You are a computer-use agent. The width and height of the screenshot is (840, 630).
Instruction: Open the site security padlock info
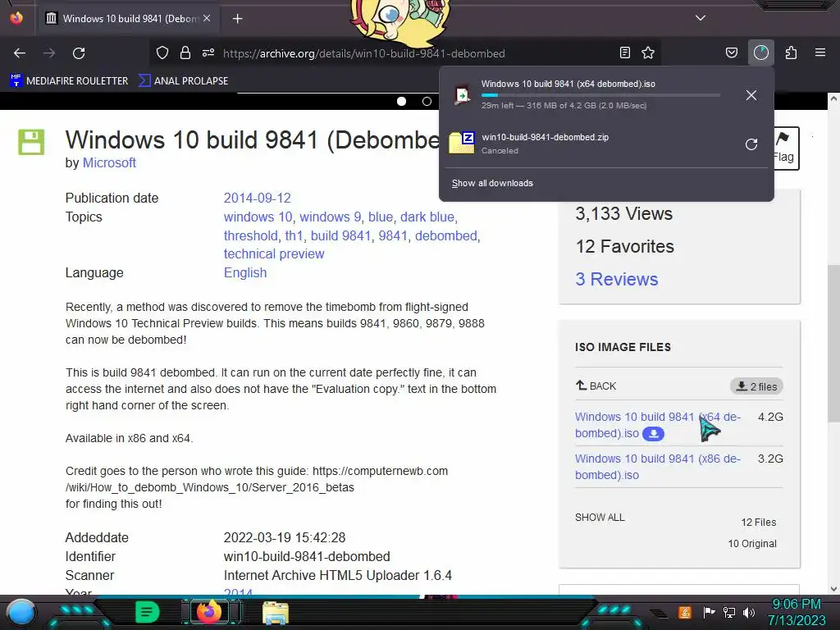185,52
